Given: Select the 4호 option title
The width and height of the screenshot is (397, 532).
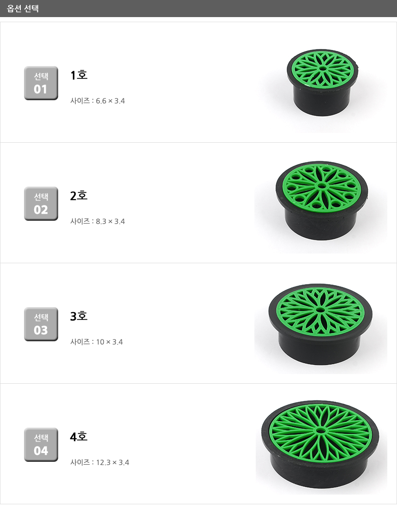Looking at the screenshot, I should tap(79, 436).
